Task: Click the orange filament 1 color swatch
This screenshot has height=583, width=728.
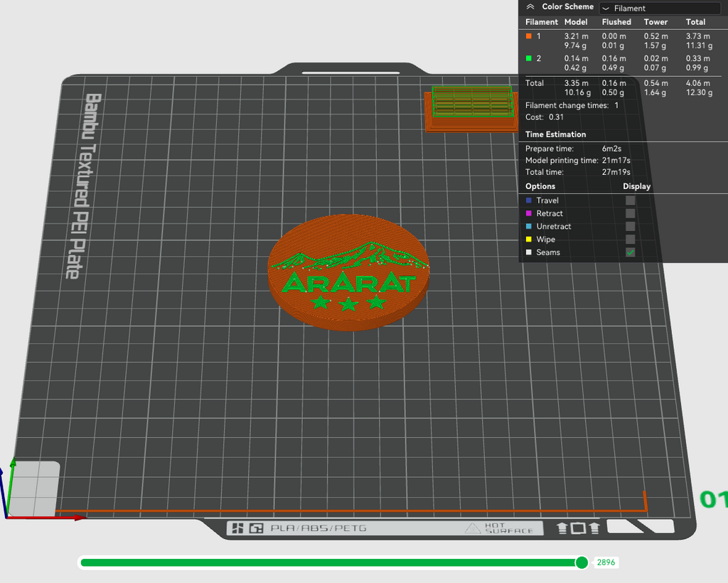Action: pyautogui.click(x=528, y=36)
